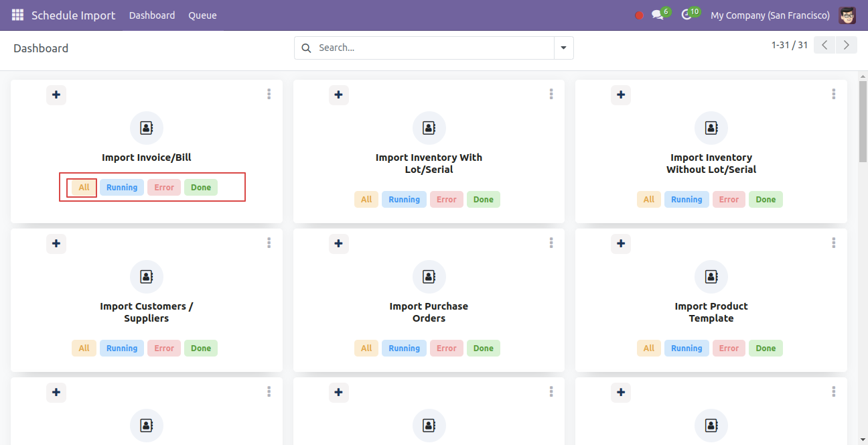Click the plus icon on Import Invoice/Bill card
This screenshot has height=445, width=868.
click(x=56, y=95)
